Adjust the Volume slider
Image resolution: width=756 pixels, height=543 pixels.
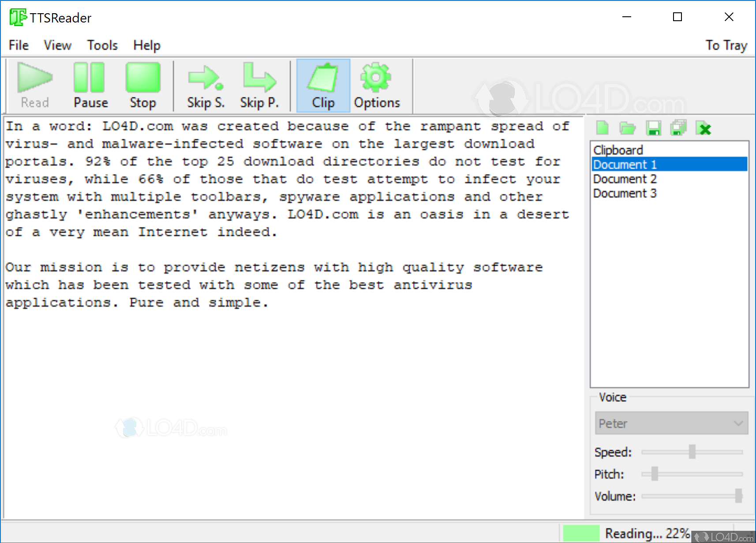tap(738, 496)
